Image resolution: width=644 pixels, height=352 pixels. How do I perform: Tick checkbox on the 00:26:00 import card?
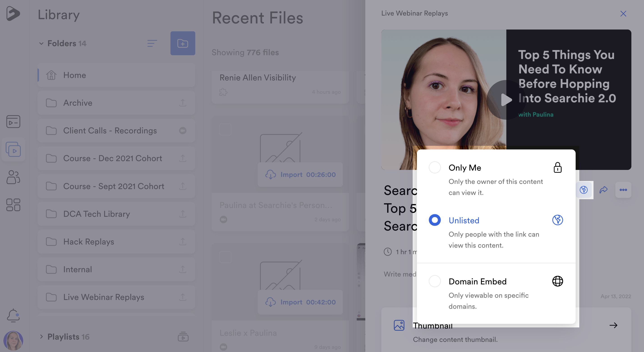point(225,129)
